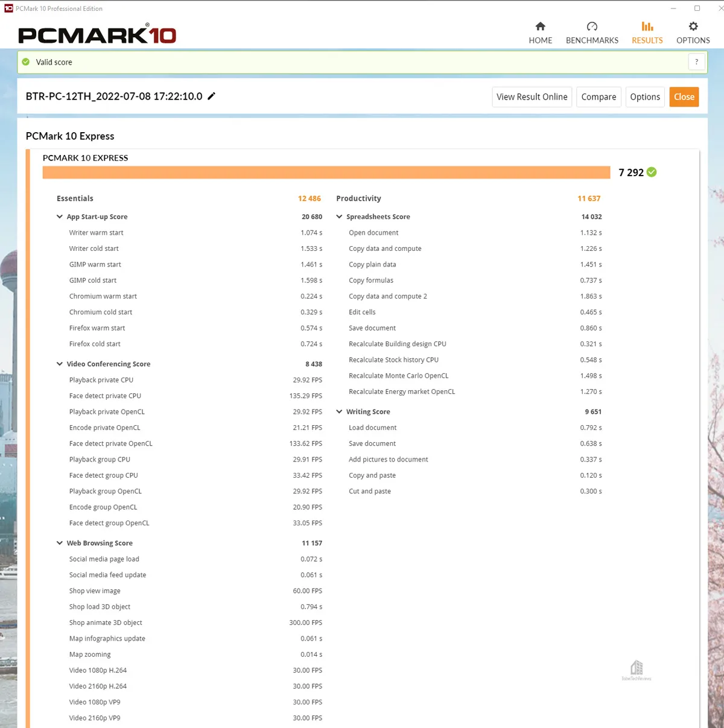
Task: Select the Social media page load row
Action: click(195, 559)
